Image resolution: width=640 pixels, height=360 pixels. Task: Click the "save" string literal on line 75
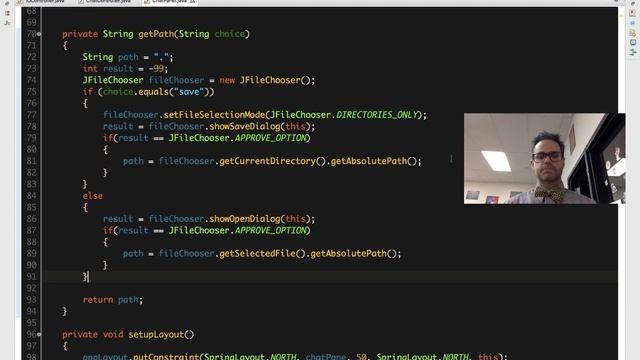point(189,92)
